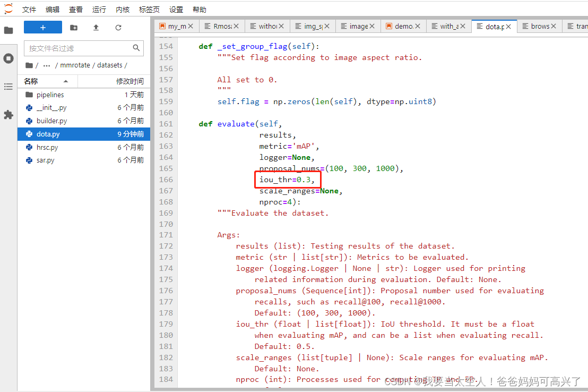
Task: Click the Python icon beside __init__.py
Action: pyautogui.click(x=29, y=108)
